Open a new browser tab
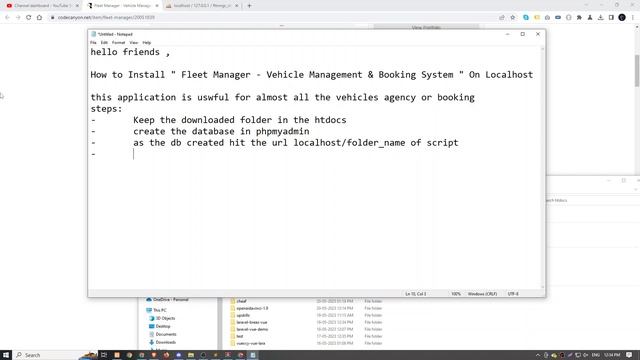 tap(249, 6)
